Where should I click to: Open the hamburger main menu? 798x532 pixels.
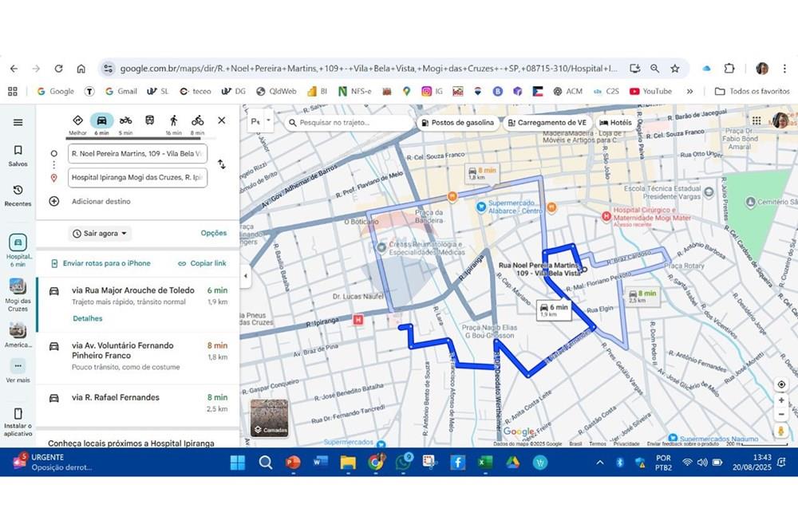[x=18, y=122]
